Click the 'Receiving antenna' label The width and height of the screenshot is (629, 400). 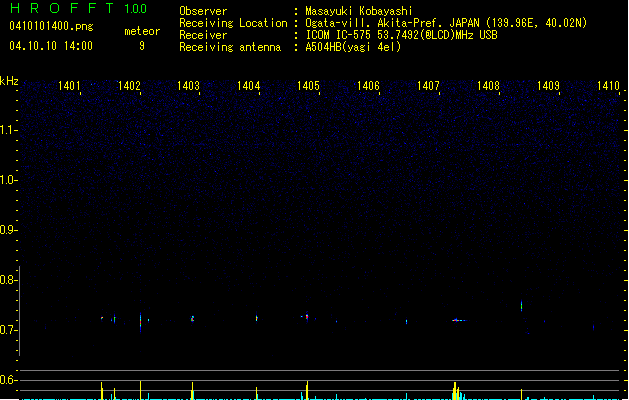click(x=230, y=47)
